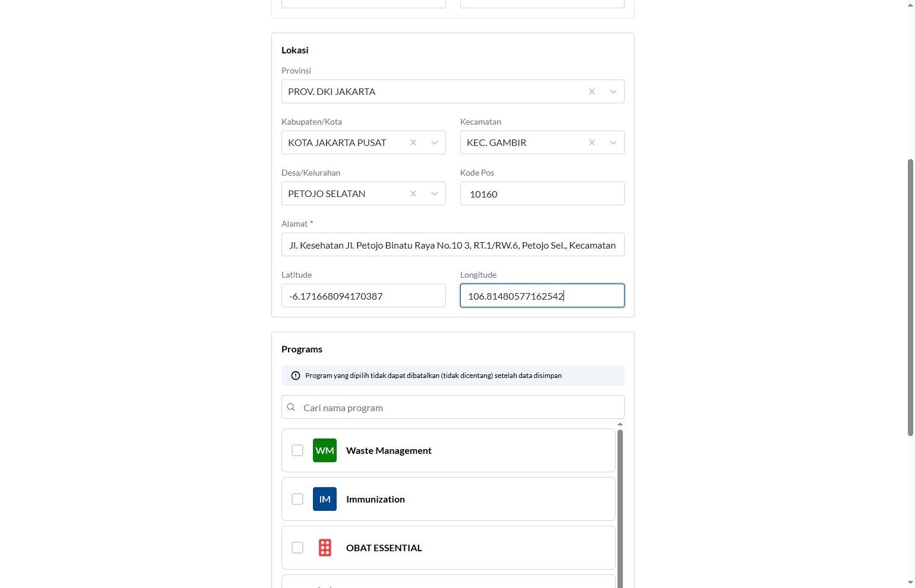Click the Kode Pos input field
The image size is (915, 588).
542,194
